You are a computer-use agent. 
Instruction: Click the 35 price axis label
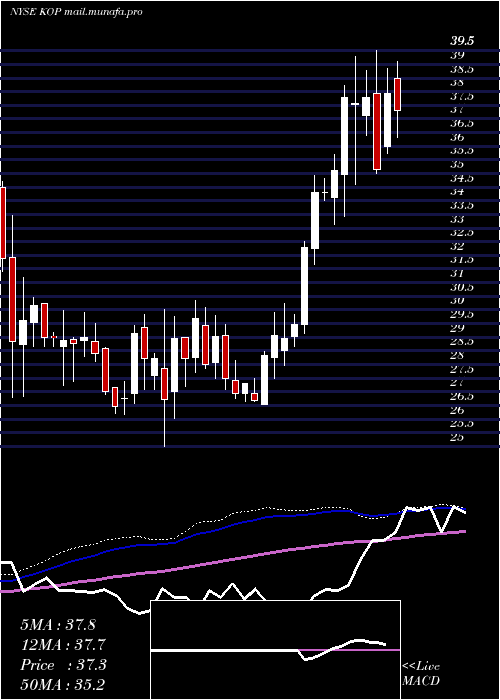(455, 164)
